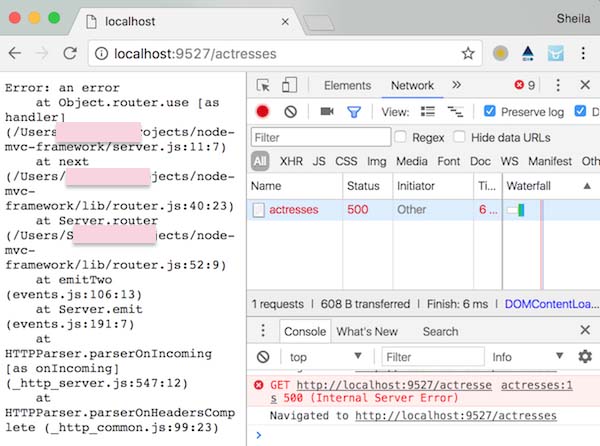Sort by the Waterfall column arrow

[x=587, y=186]
